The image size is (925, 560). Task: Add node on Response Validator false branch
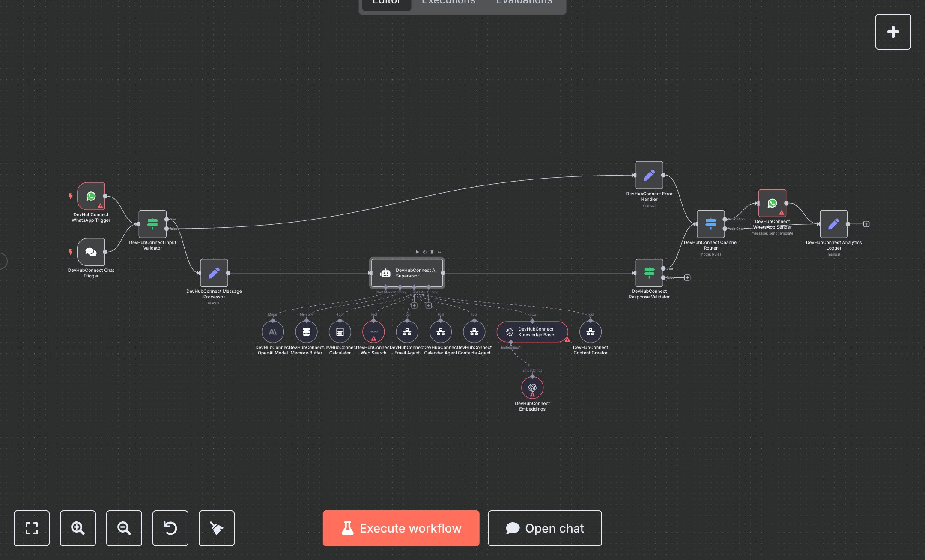tap(687, 278)
